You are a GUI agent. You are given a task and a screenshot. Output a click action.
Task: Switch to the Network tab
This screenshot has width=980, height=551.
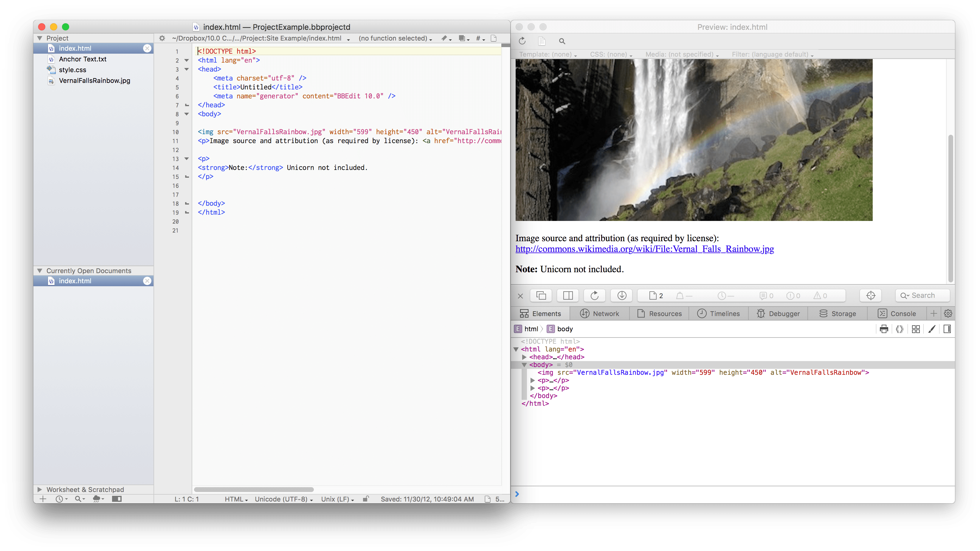coord(600,314)
